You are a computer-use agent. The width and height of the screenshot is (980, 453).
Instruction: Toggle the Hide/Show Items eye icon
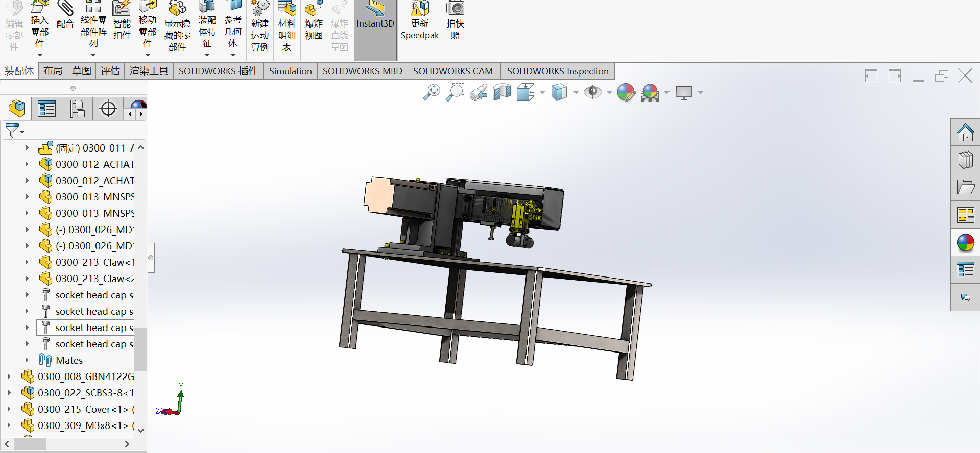(x=592, y=92)
